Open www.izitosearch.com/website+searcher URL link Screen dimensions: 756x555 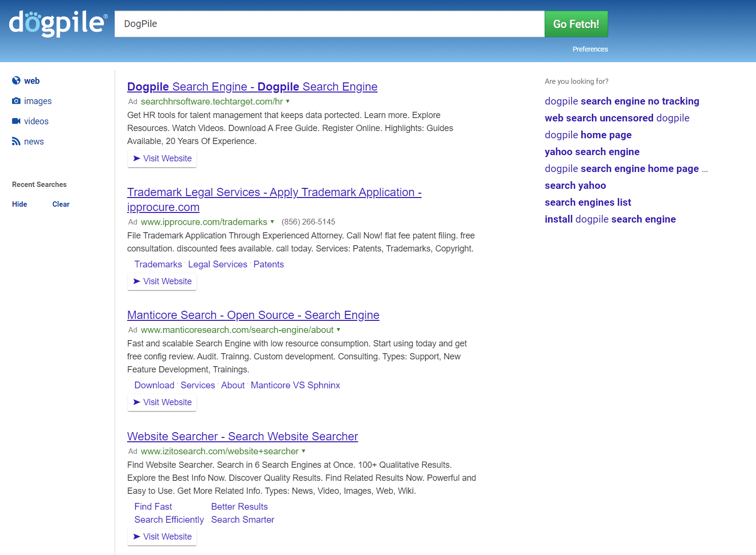click(220, 451)
